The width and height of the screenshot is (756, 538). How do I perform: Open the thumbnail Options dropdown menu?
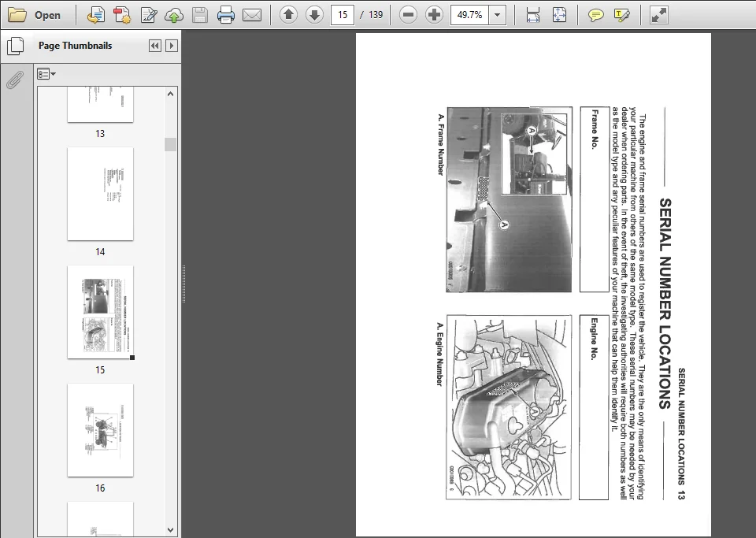(46, 74)
